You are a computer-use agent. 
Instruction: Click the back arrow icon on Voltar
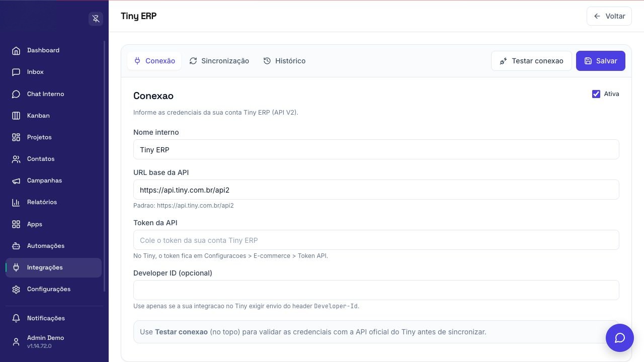597,16
